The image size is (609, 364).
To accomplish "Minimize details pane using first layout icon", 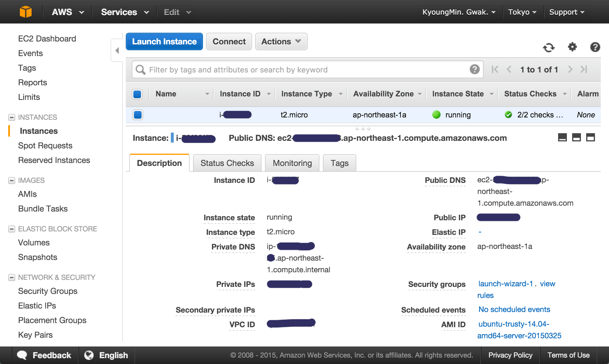I will [x=562, y=137].
